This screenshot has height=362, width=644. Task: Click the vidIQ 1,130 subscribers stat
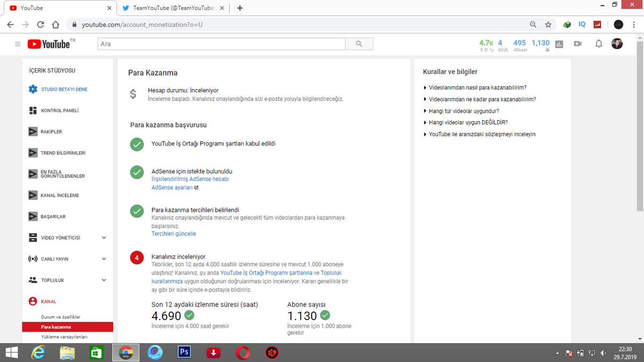tap(540, 45)
